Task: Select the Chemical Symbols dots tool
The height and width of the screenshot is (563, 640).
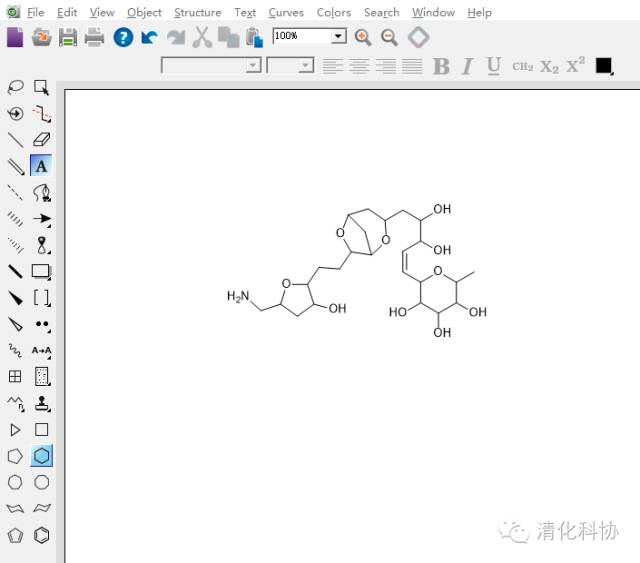Action: click(x=42, y=325)
